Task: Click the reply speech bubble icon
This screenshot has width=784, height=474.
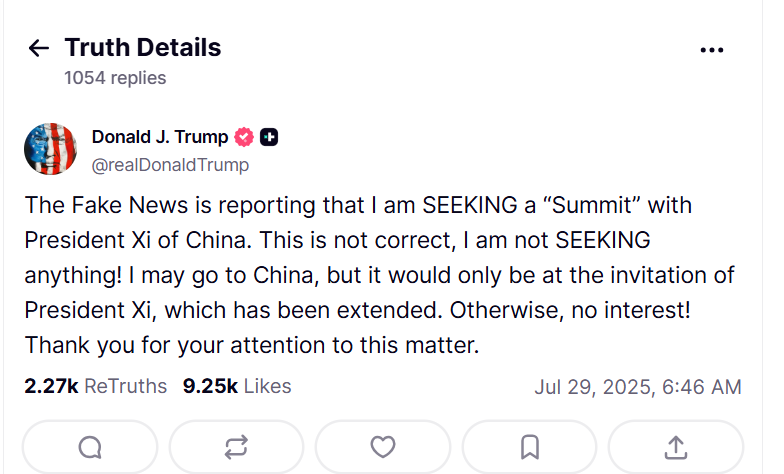Action: point(89,447)
